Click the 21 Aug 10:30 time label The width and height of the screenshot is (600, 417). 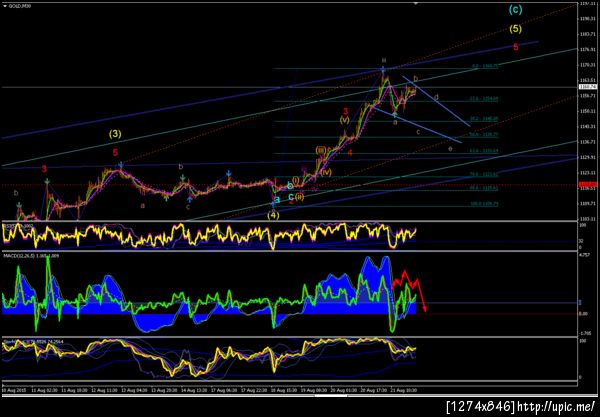click(x=403, y=391)
